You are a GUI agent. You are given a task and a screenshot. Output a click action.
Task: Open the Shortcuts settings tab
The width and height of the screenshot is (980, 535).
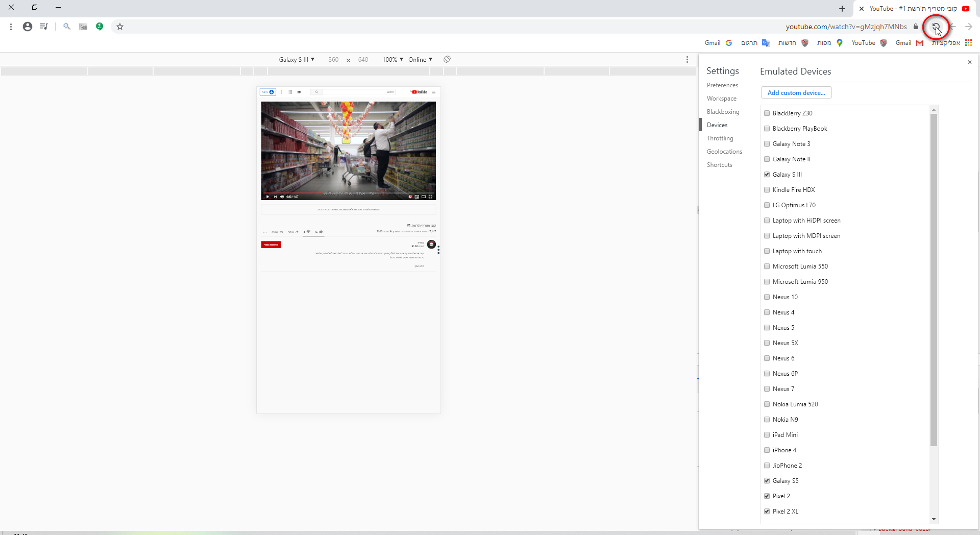[x=719, y=165]
